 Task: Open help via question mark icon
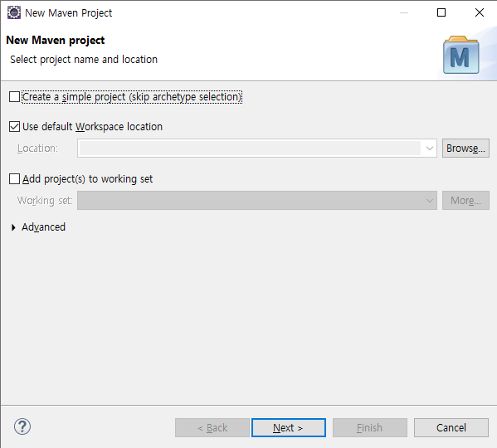(22, 426)
